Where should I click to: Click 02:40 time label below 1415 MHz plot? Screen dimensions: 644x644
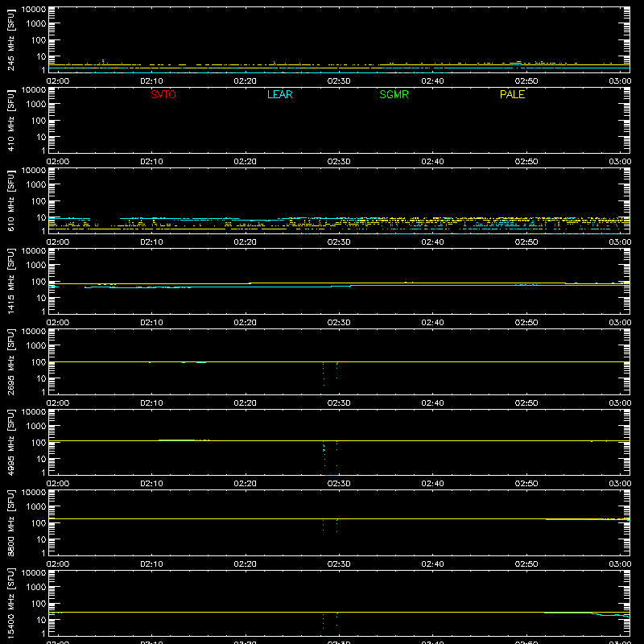click(x=432, y=323)
